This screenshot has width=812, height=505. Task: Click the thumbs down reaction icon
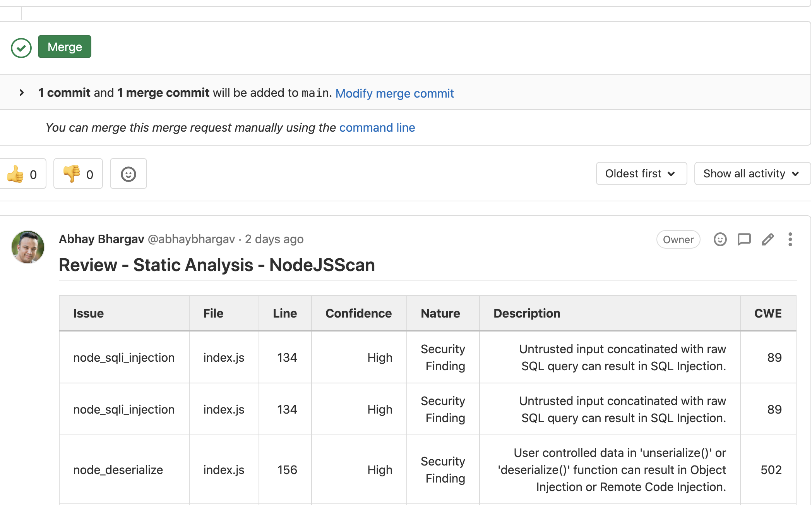tap(70, 173)
